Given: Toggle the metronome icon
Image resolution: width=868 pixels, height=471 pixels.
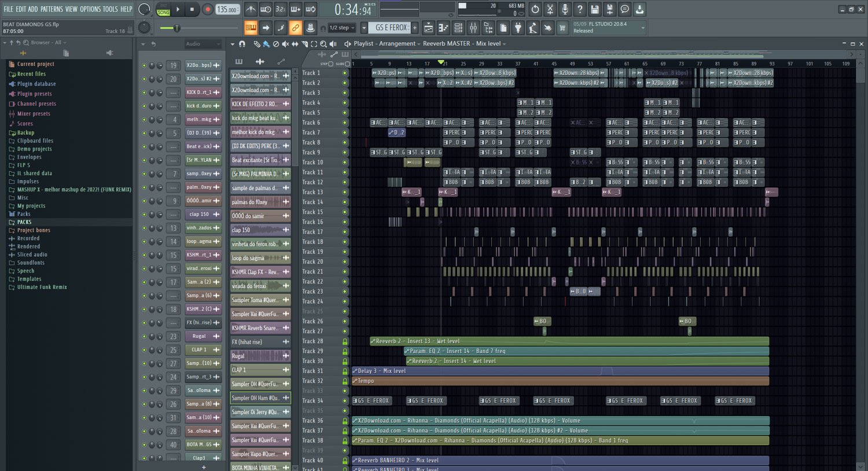Looking at the screenshot, I should click(x=251, y=9).
